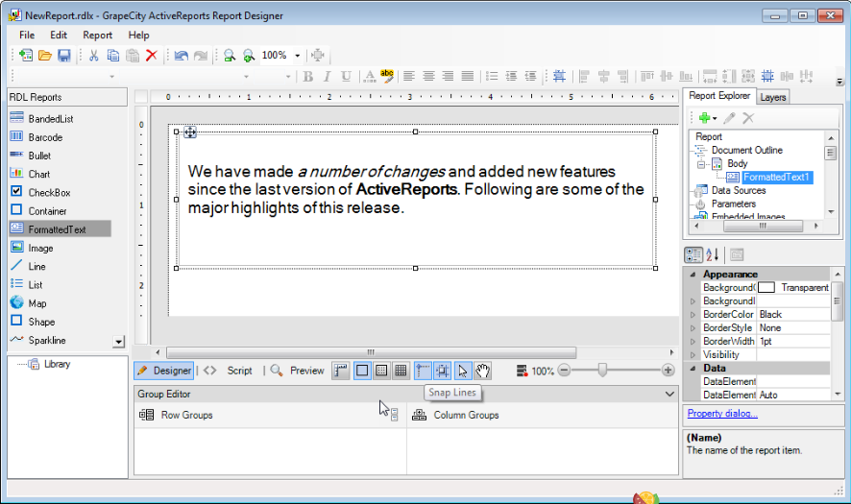This screenshot has height=504, width=851.
Task: Click the Zoom In magnifier in the toolbar
Action: point(249,55)
